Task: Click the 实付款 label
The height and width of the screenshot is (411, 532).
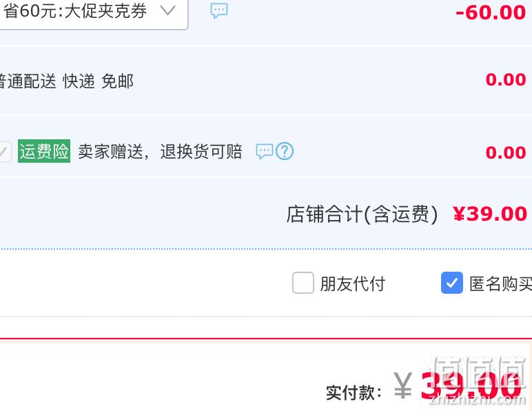Action: (354, 392)
